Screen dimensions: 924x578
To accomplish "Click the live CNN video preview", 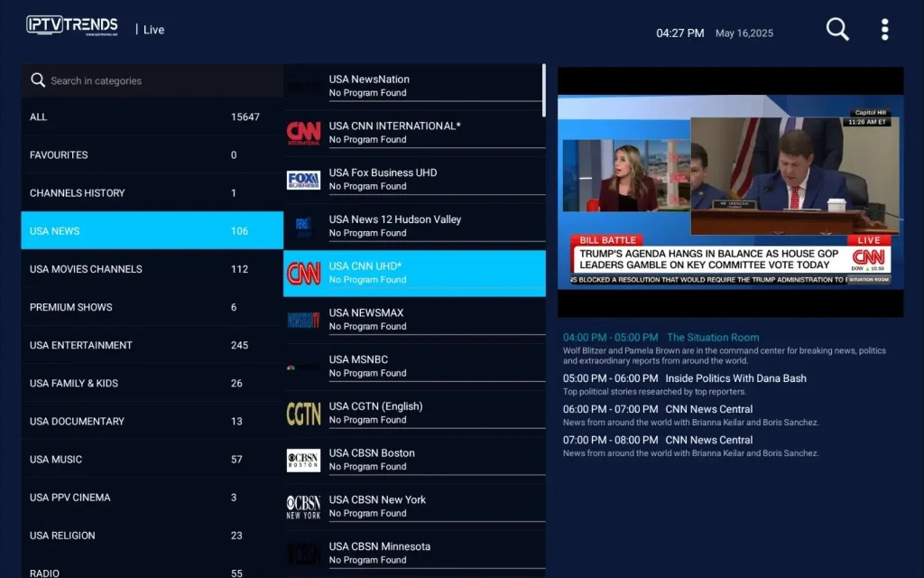I will pyautogui.click(x=730, y=191).
